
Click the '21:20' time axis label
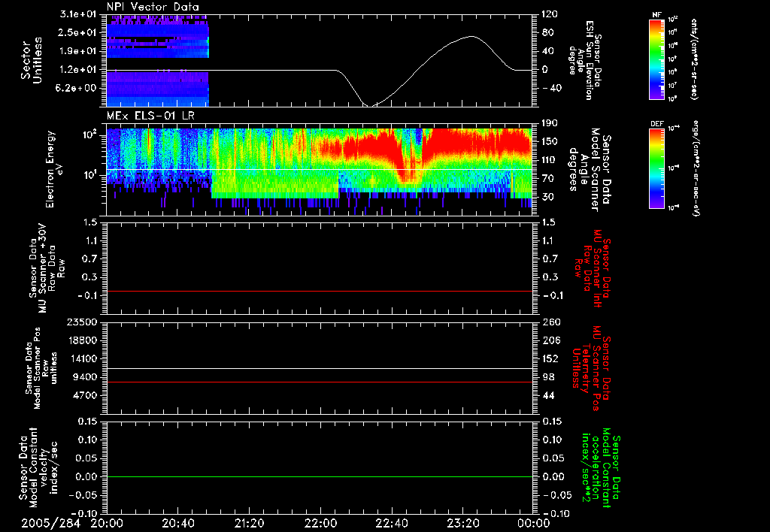pyautogui.click(x=249, y=523)
